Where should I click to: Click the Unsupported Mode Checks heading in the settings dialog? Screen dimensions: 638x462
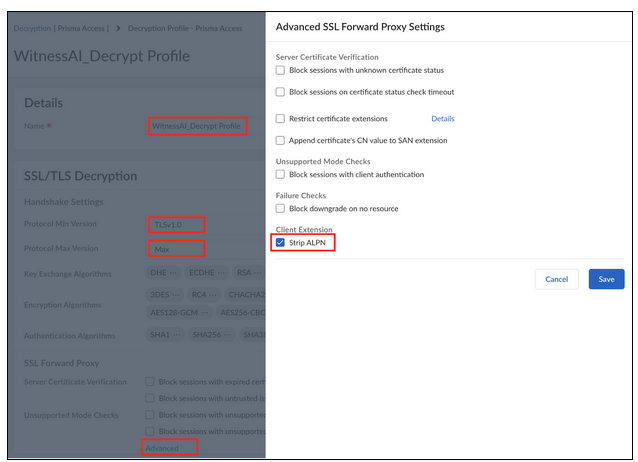[323, 161]
